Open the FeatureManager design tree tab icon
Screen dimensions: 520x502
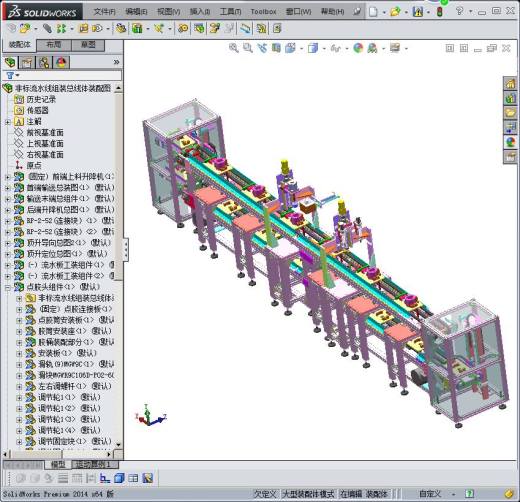(10, 62)
